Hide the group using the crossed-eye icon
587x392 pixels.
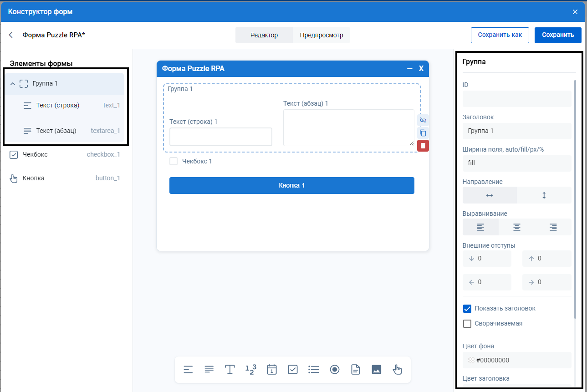click(x=423, y=120)
